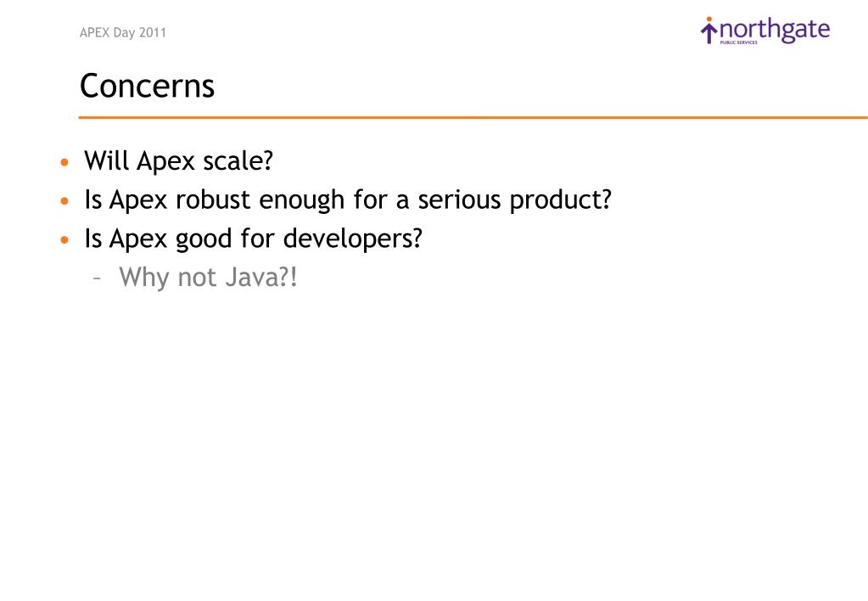Click the Northgate arrow-person logo icon
The height and width of the screenshot is (601, 868).
pos(708,31)
